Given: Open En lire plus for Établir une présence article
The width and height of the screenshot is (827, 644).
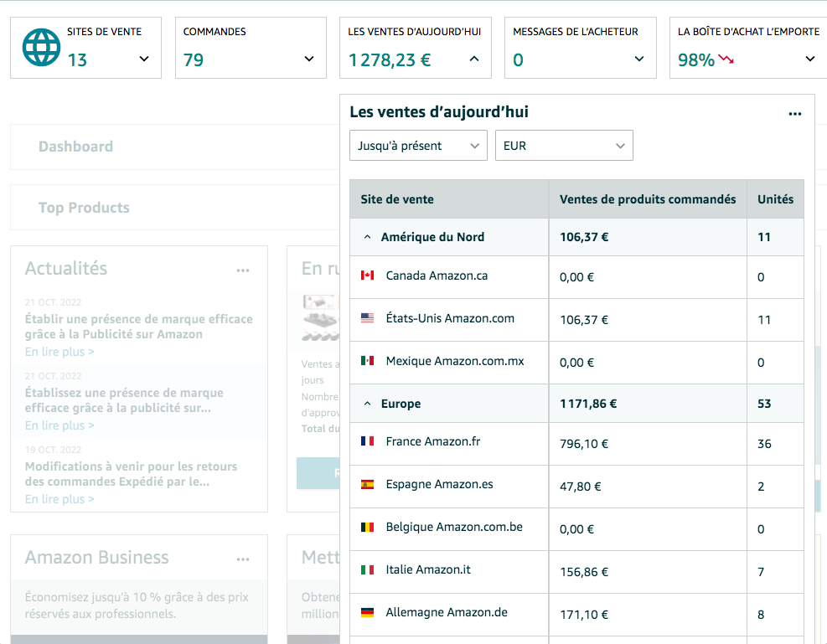Looking at the screenshot, I should [x=59, y=352].
